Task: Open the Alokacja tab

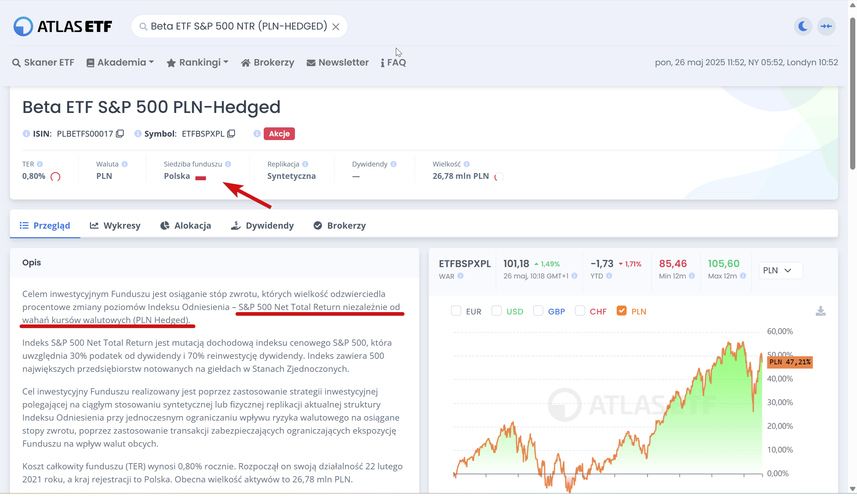Action: pos(186,226)
